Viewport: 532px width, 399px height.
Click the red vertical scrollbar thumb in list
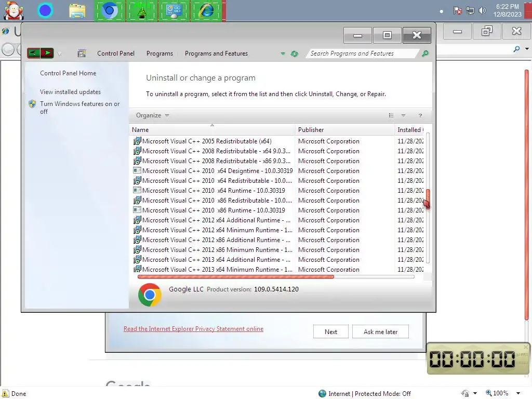click(x=428, y=199)
